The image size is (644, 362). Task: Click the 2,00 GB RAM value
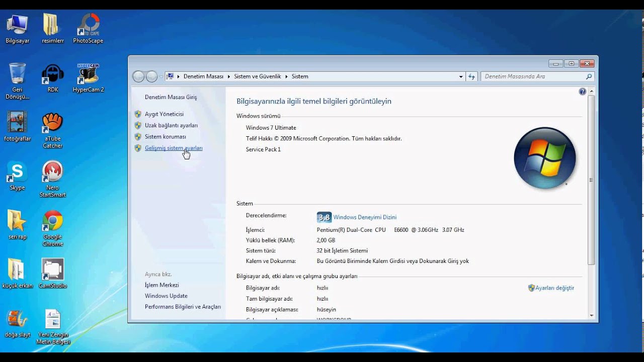click(x=326, y=240)
